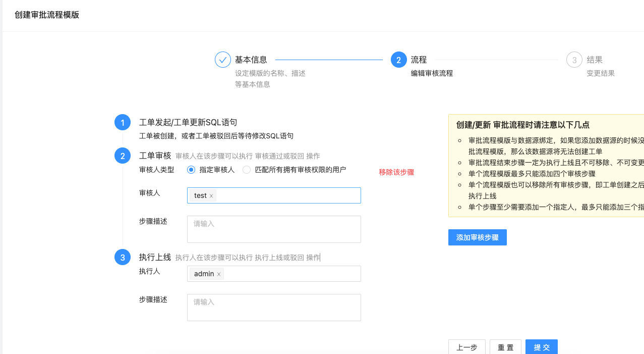
Task: Click the step 3 结果 circle icon
Action: coord(574,60)
